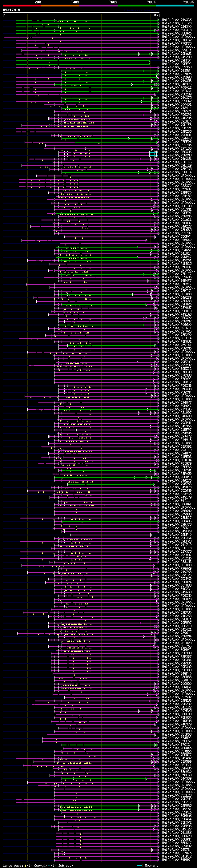Click hit label UniRef100_A5GXM6
This screenshot has width=197, height=868.
tap(176, 152)
